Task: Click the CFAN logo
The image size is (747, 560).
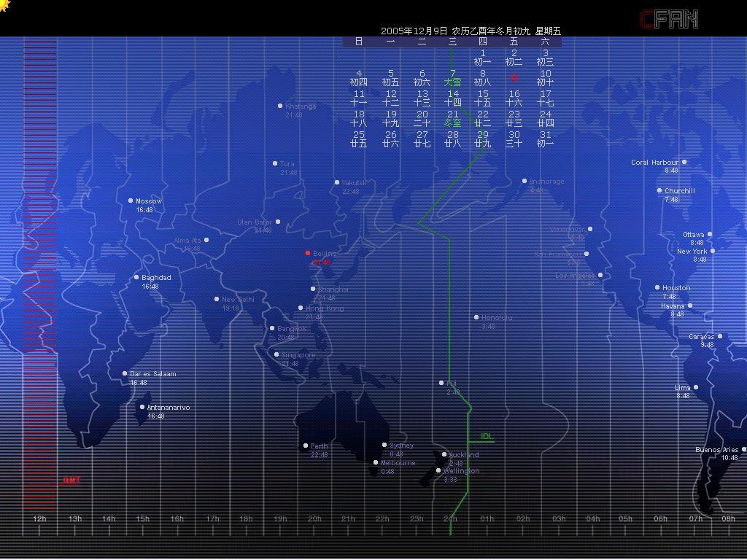Action: 668,20
